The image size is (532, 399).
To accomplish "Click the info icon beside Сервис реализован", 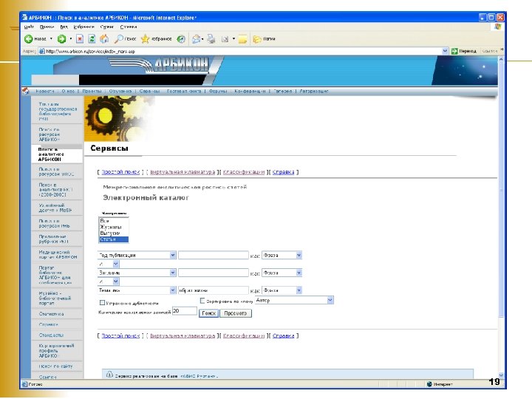I will point(109,374).
